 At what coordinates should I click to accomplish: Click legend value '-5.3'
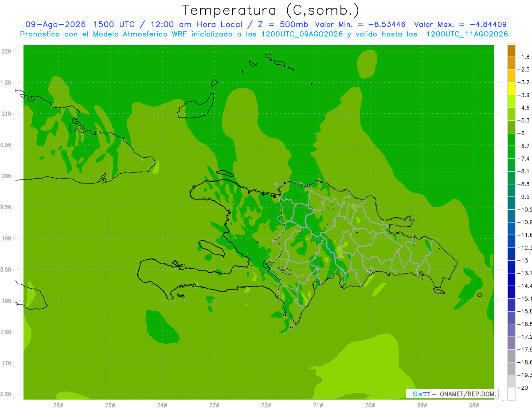tap(524, 120)
